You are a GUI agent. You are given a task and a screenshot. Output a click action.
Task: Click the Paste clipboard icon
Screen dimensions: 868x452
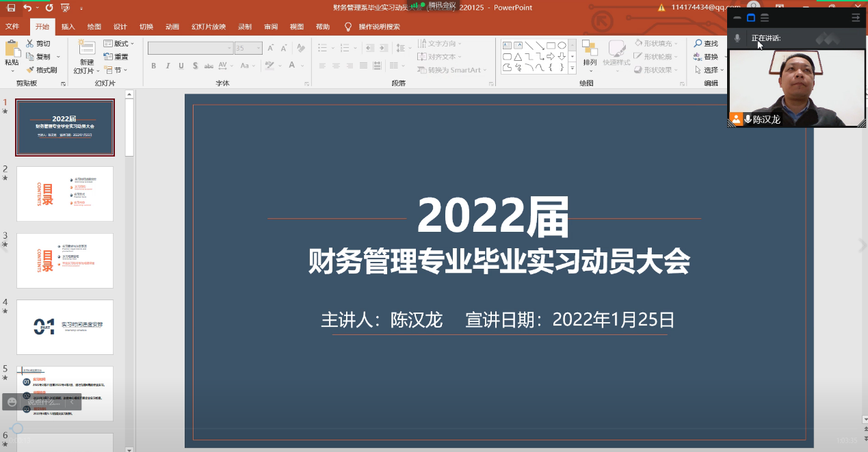point(12,49)
